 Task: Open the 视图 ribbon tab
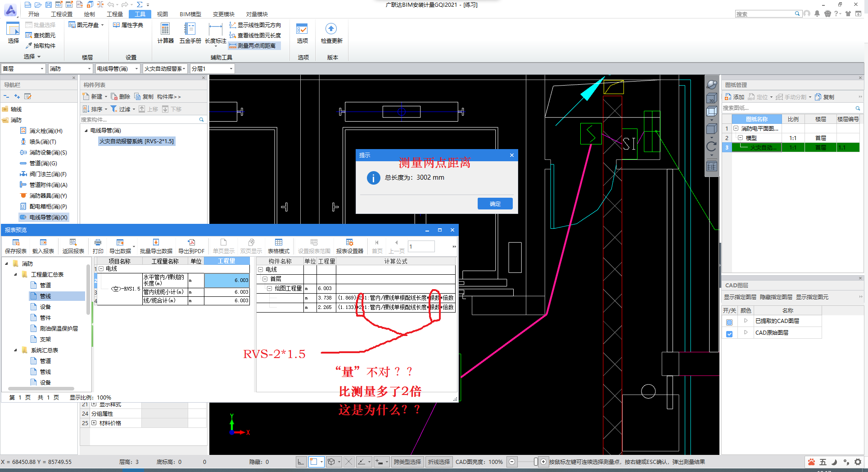[x=163, y=14]
